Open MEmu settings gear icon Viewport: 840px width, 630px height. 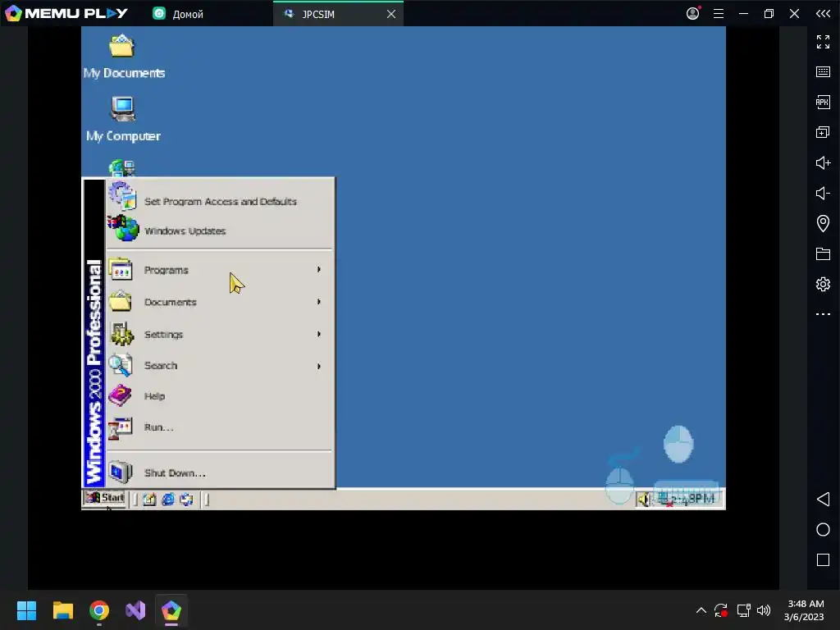pyautogui.click(x=823, y=284)
